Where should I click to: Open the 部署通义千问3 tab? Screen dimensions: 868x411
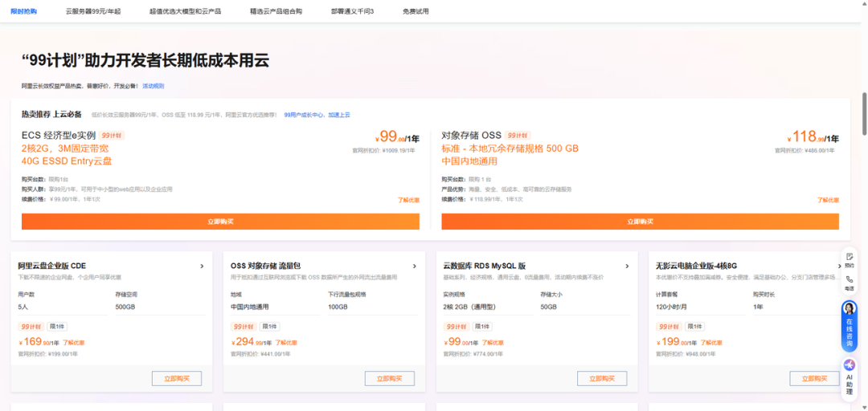coord(353,11)
